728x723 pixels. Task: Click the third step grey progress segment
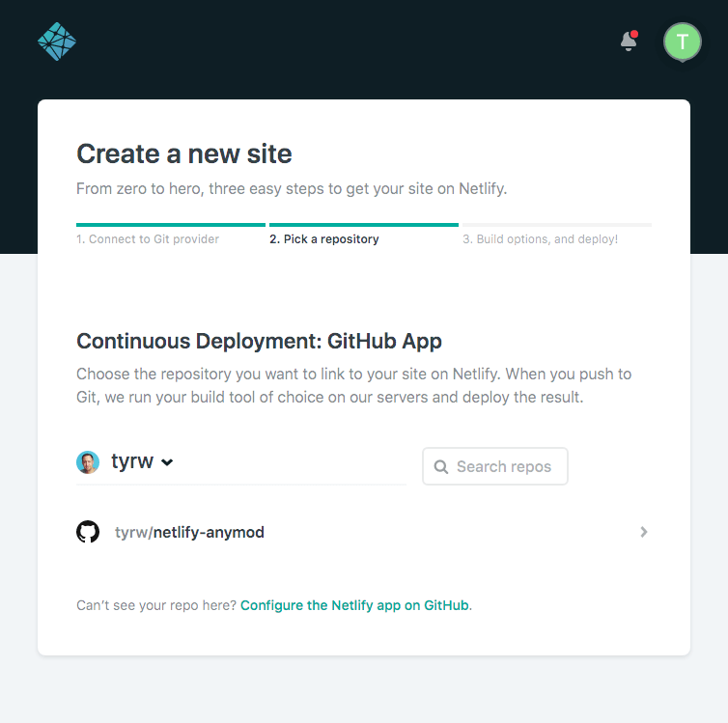click(557, 225)
